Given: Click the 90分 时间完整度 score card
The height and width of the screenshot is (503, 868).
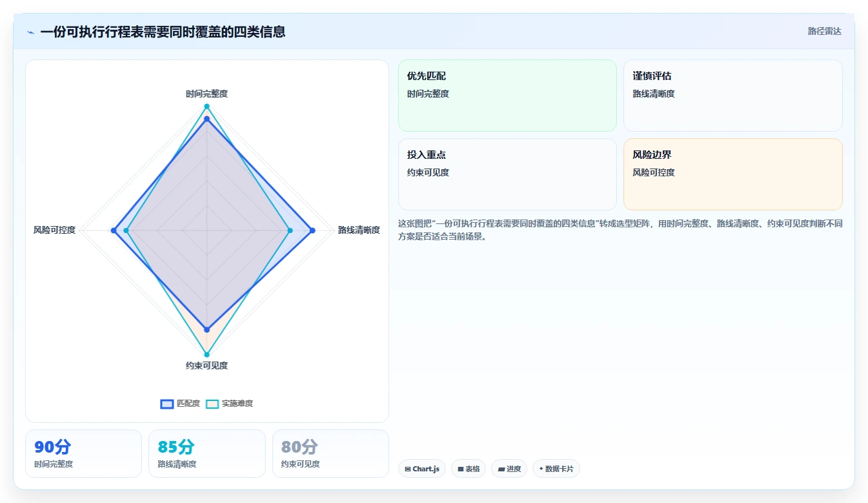Looking at the screenshot, I should point(83,453).
